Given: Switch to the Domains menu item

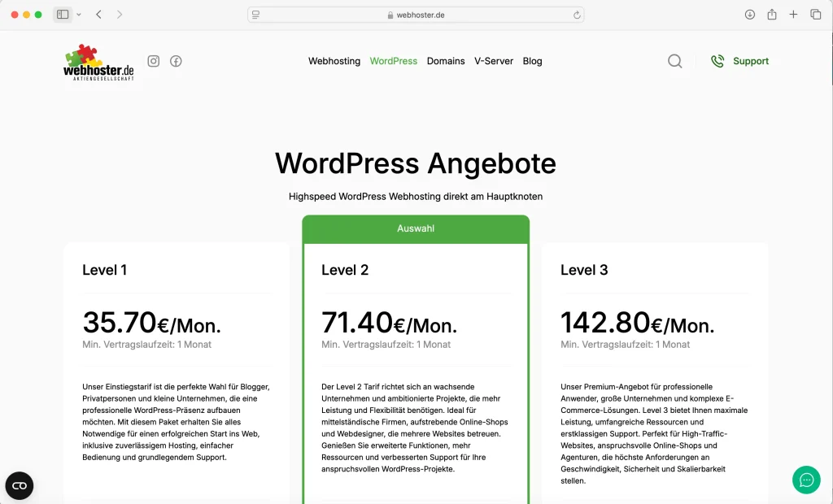Looking at the screenshot, I should pyautogui.click(x=446, y=61).
